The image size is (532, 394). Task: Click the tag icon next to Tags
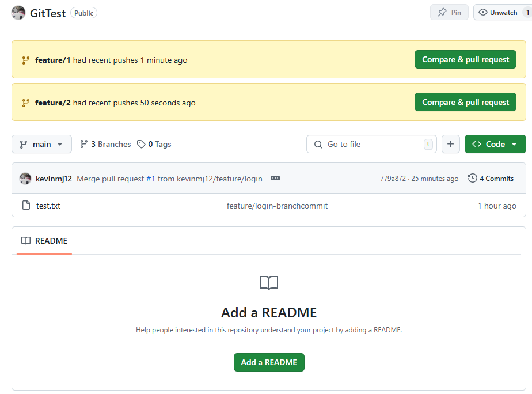click(141, 144)
